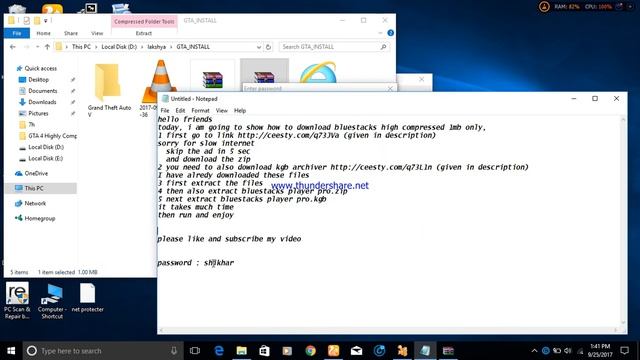640x360 pixels.
Task: Switch to the Home ribbon tab
Action: [x=43, y=33]
